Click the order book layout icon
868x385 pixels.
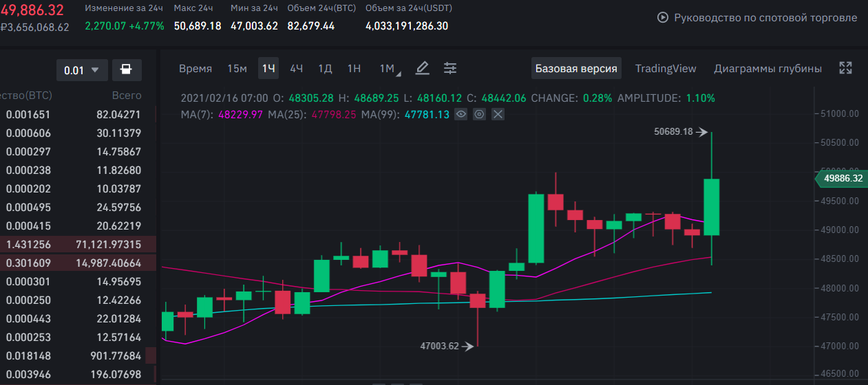[127, 70]
